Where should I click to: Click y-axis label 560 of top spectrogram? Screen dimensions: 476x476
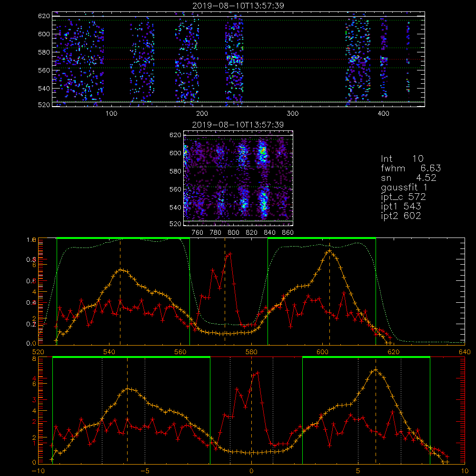point(44,70)
